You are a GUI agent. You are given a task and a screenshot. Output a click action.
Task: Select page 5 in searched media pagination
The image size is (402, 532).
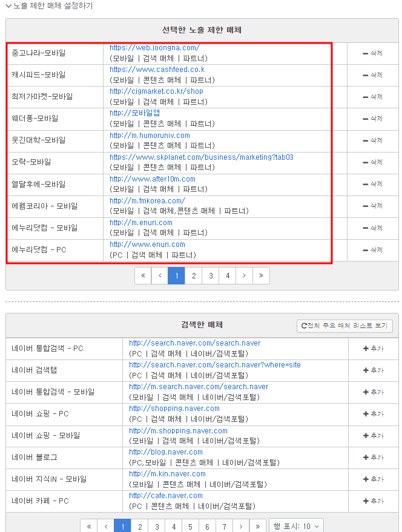190,527
